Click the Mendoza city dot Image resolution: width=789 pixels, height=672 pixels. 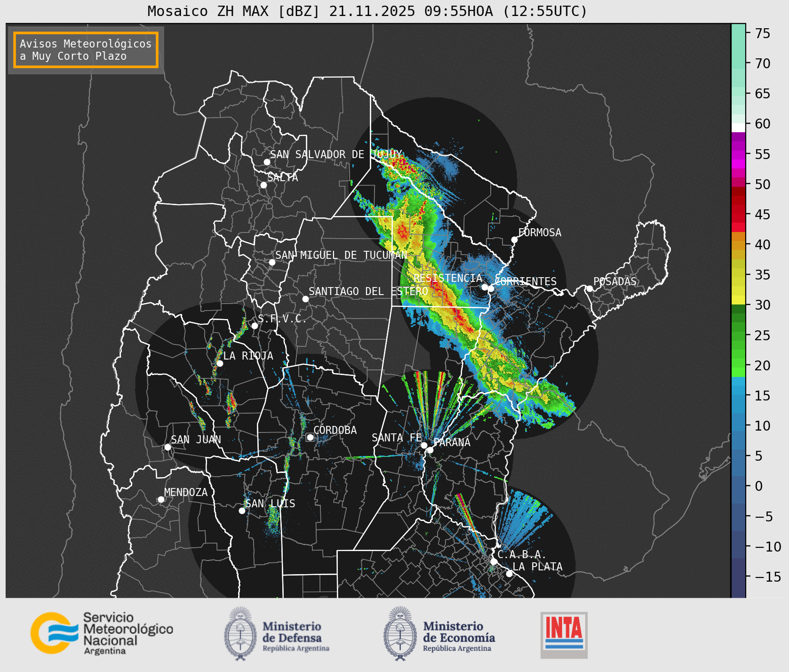pos(161,499)
